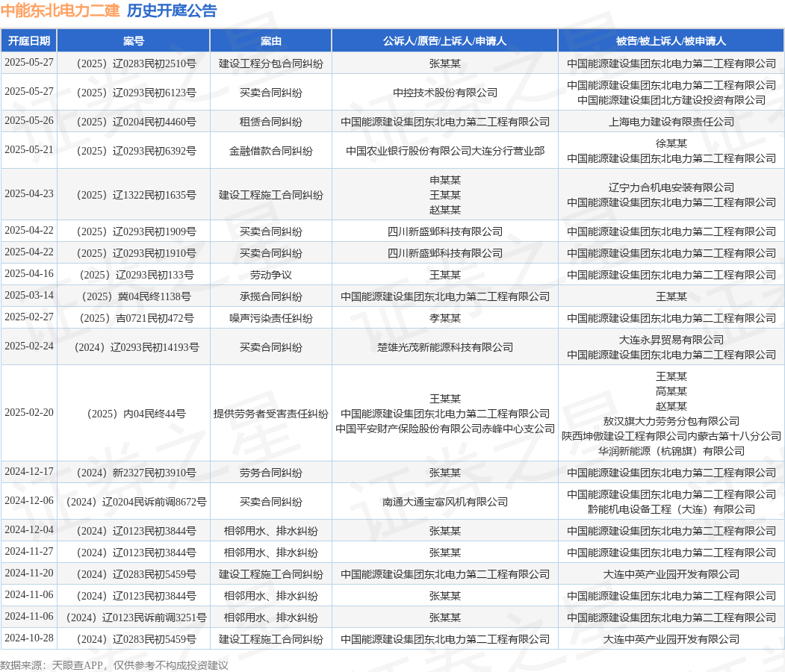Click the 开庭日期 column header

29,40
